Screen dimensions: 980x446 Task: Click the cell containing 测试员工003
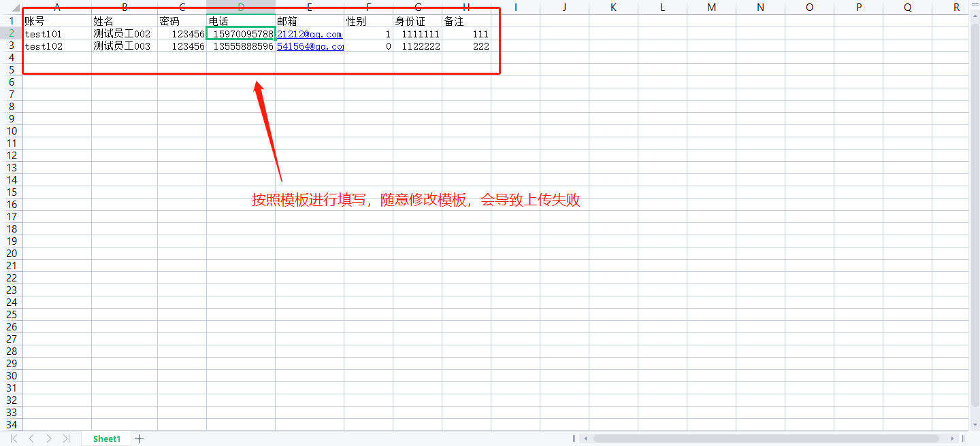(x=125, y=46)
